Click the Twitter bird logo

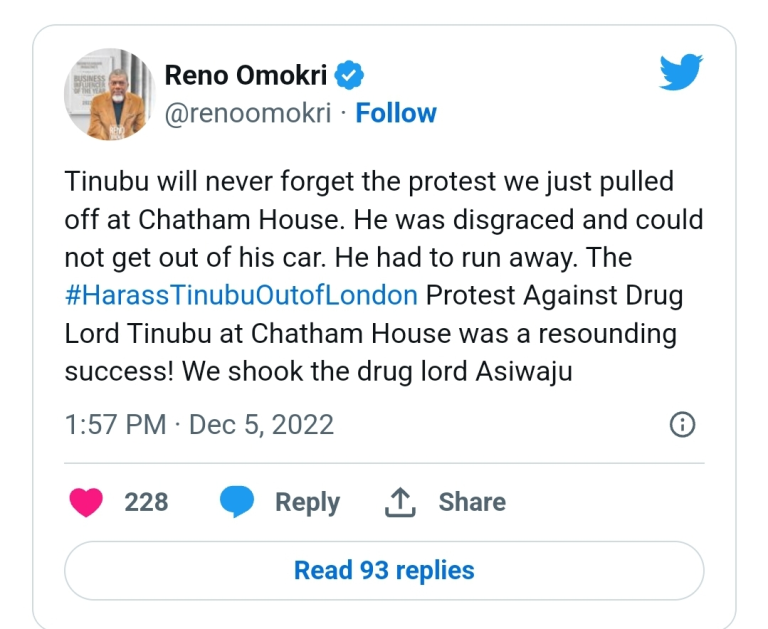(x=681, y=73)
